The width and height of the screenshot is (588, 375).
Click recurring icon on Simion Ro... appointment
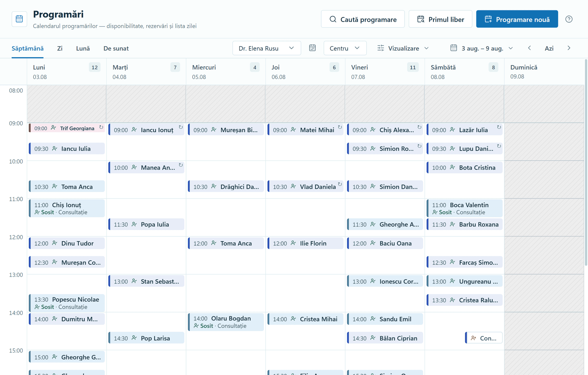419,146
